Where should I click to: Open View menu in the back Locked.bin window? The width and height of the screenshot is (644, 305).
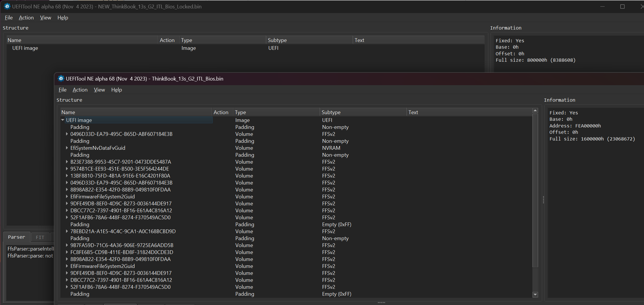45,18
